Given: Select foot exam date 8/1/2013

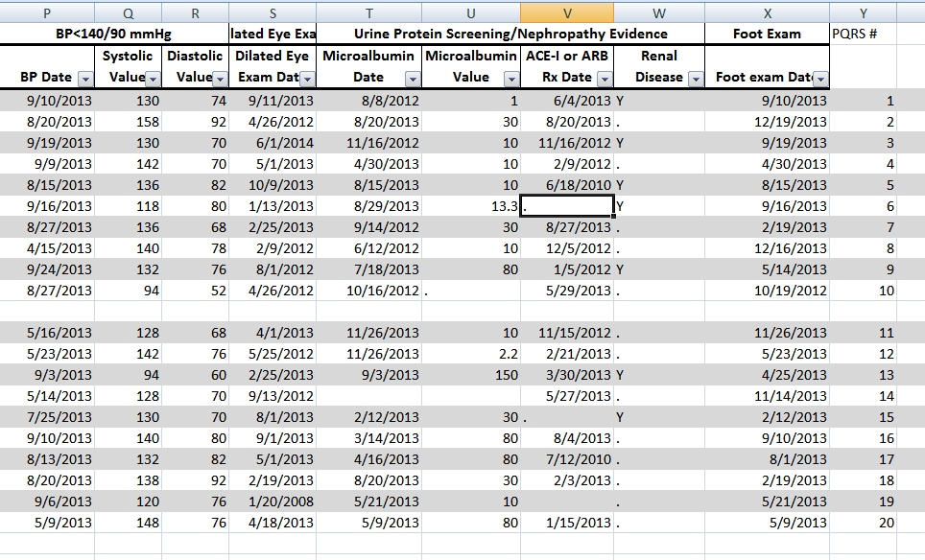Looking at the screenshot, I should [767, 459].
